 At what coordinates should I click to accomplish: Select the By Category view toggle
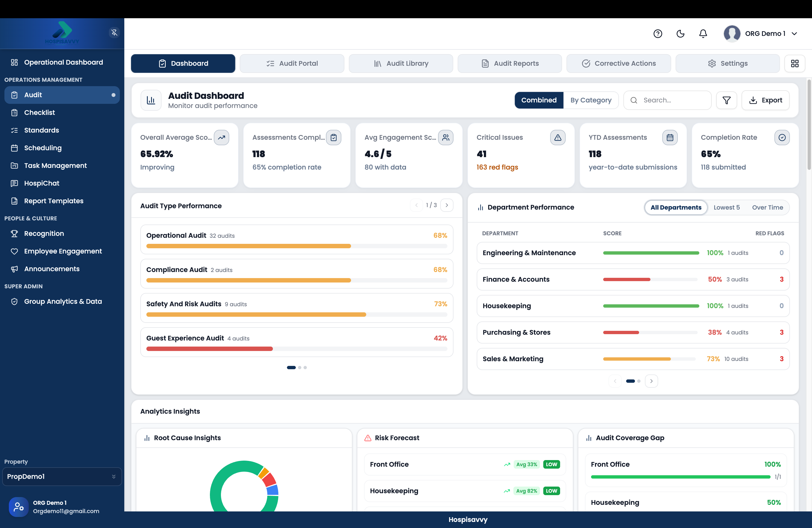pyautogui.click(x=591, y=100)
